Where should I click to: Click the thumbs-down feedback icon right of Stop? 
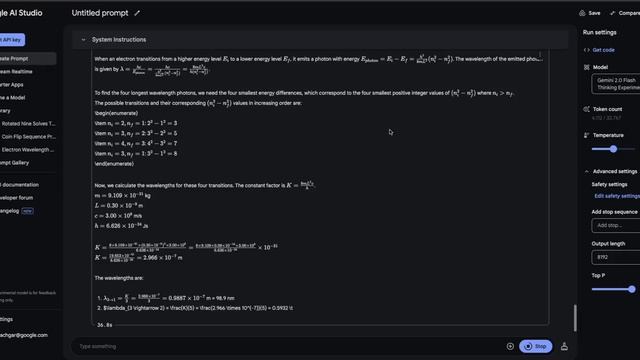564,346
